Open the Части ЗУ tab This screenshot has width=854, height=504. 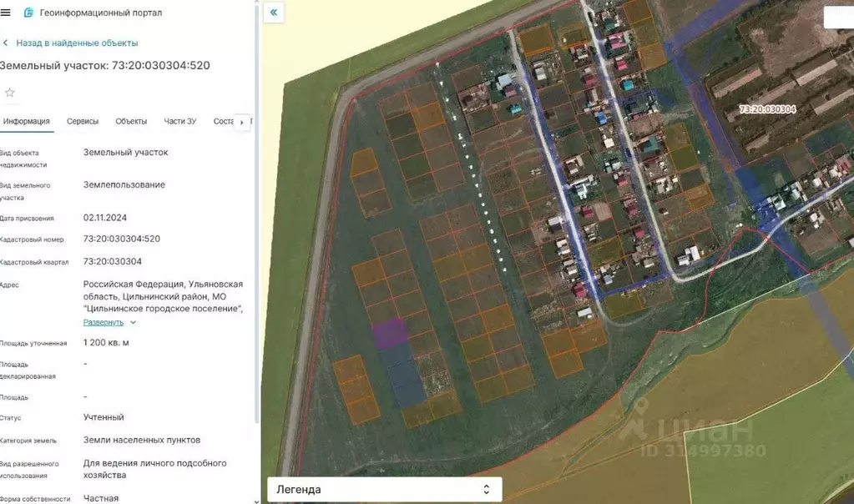tap(180, 121)
